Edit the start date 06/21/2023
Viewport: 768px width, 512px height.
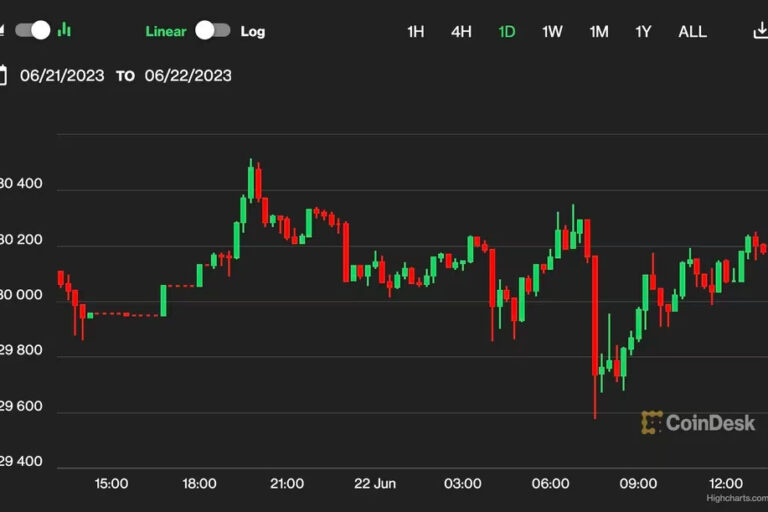tap(62, 75)
